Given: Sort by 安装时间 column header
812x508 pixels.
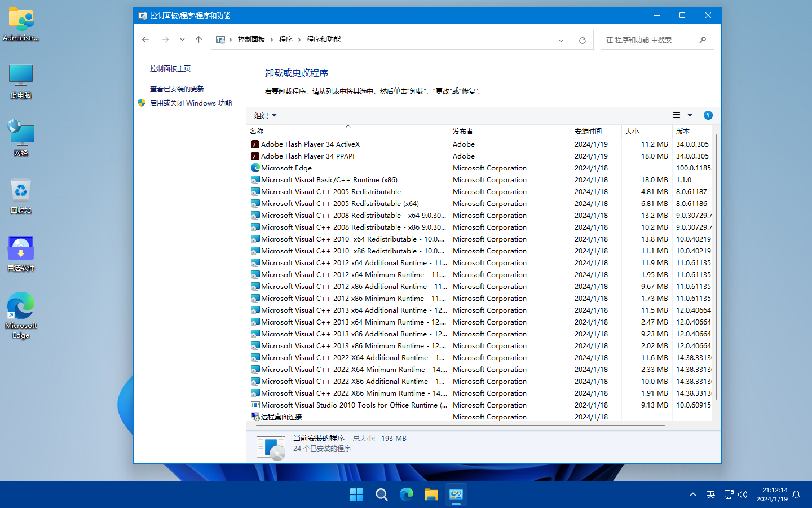Looking at the screenshot, I should click(x=596, y=131).
